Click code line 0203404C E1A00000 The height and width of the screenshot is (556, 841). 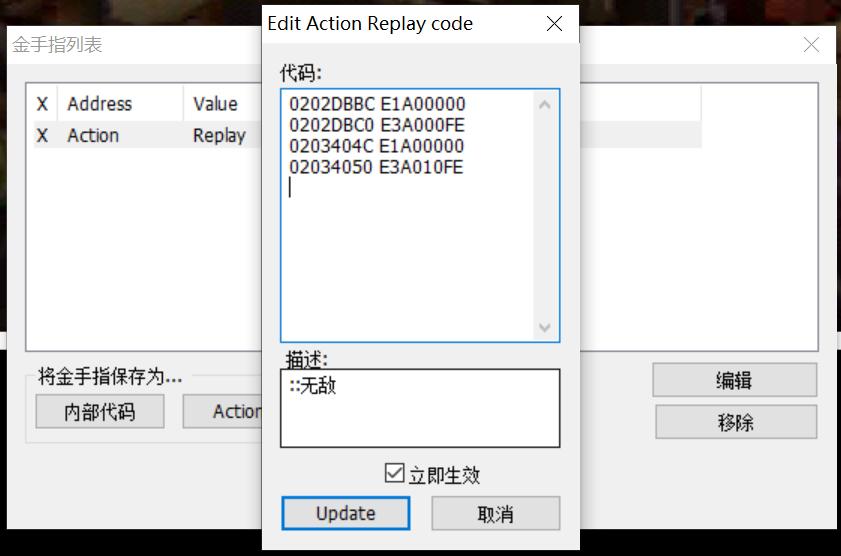pos(377,146)
